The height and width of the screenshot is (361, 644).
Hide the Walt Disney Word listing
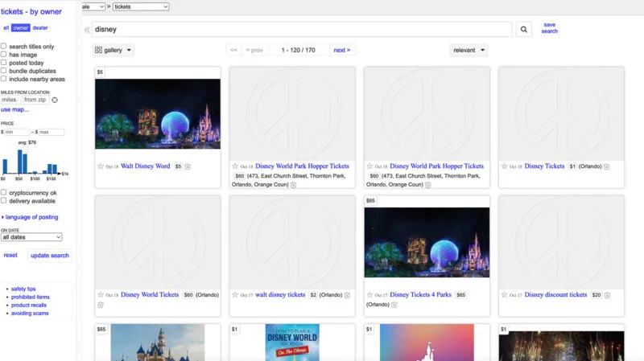(x=188, y=166)
